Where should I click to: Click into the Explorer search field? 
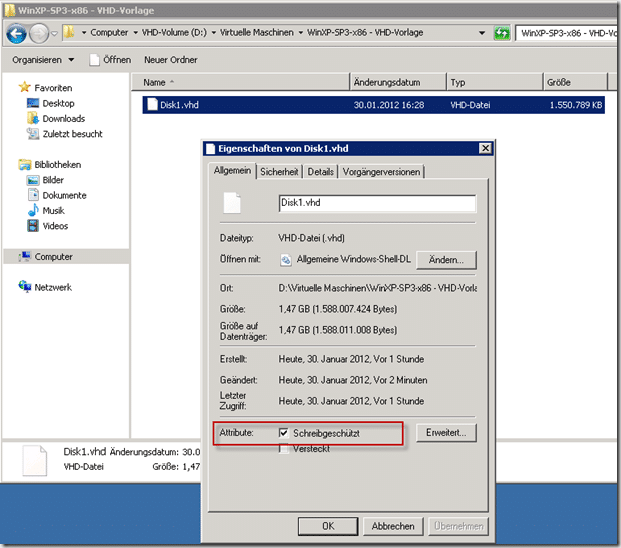point(568,33)
